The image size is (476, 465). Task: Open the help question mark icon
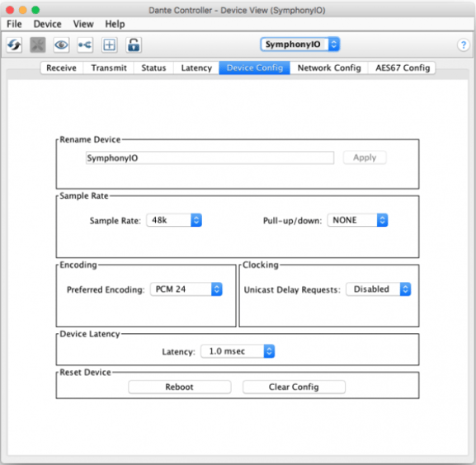[x=464, y=45]
